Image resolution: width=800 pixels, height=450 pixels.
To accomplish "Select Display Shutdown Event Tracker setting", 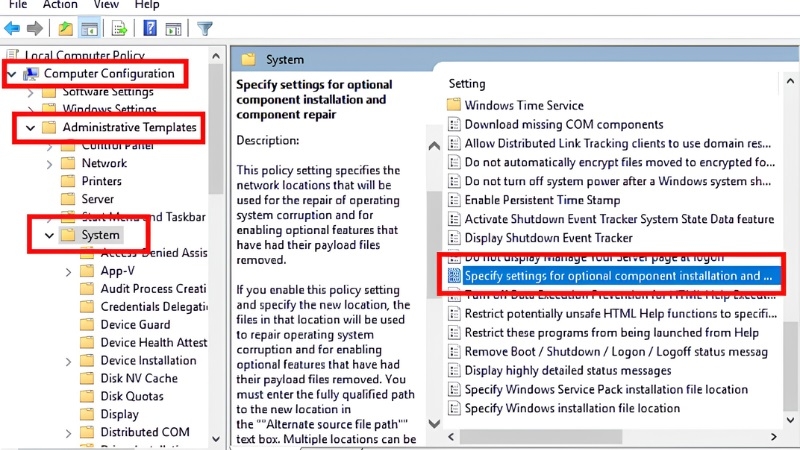I will pyautogui.click(x=548, y=238).
